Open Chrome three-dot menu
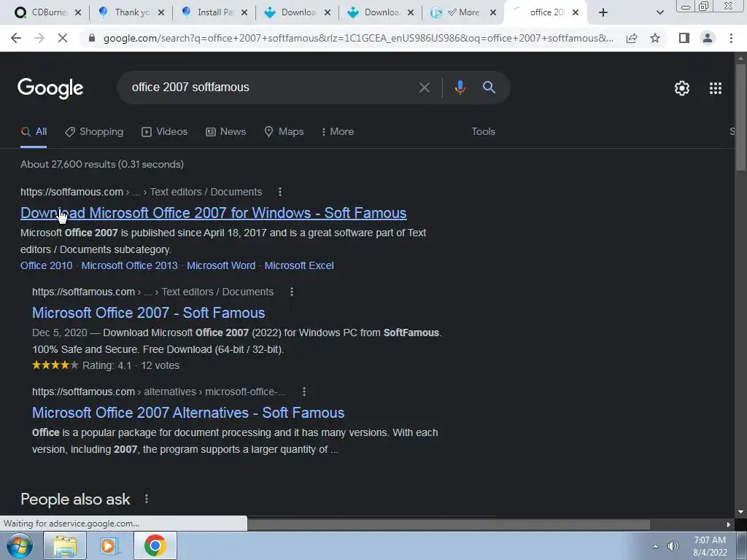The height and width of the screenshot is (560, 747). pyautogui.click(x=731, y=38)
